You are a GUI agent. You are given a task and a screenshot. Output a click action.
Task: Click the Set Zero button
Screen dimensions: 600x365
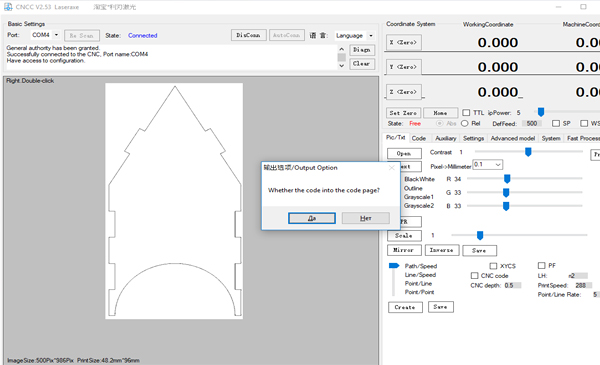pos(403,113)
